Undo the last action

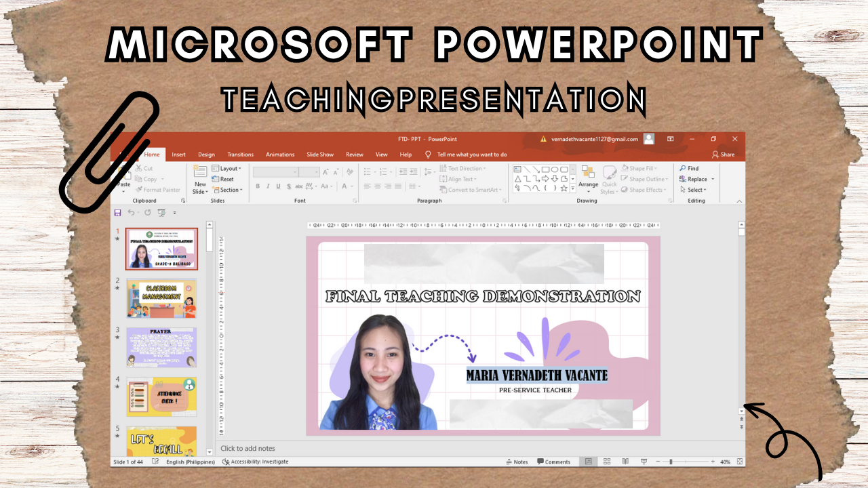(x=132, y=213)
